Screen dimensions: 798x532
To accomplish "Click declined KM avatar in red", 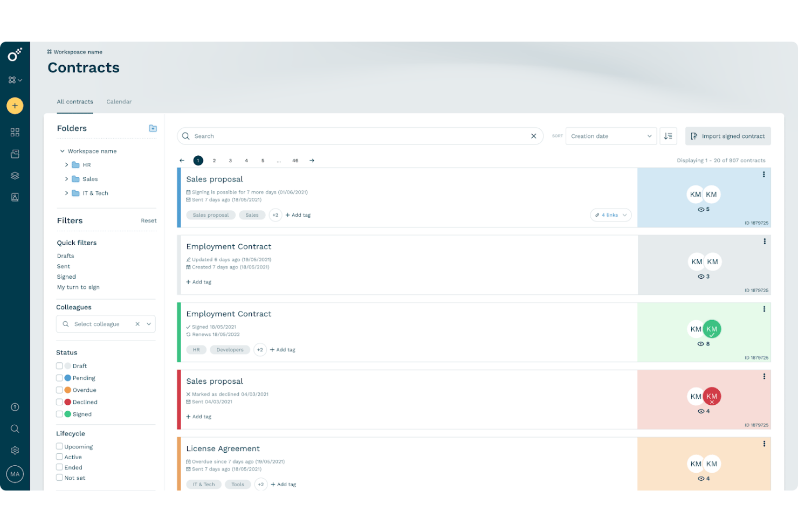I will point(712,396).
